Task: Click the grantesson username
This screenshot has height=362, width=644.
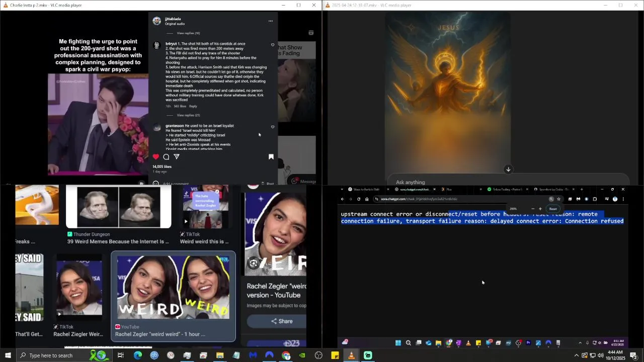Action: click(175, 126)
